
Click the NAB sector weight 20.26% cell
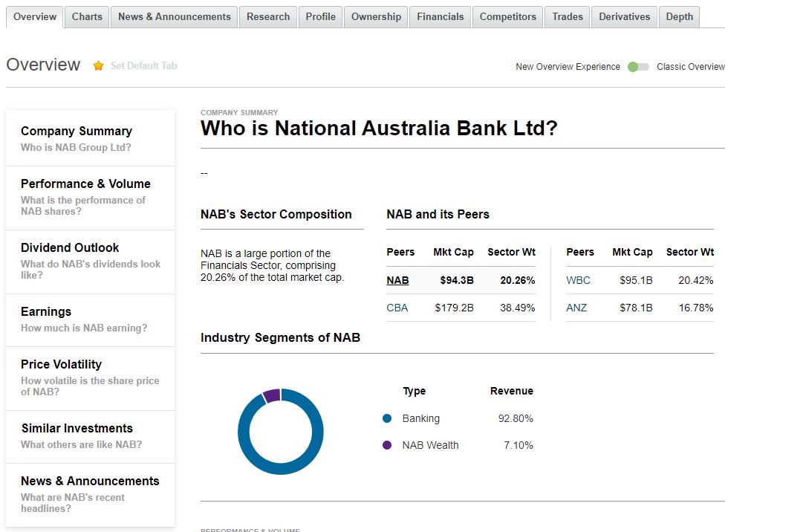(x=518, y=280)
